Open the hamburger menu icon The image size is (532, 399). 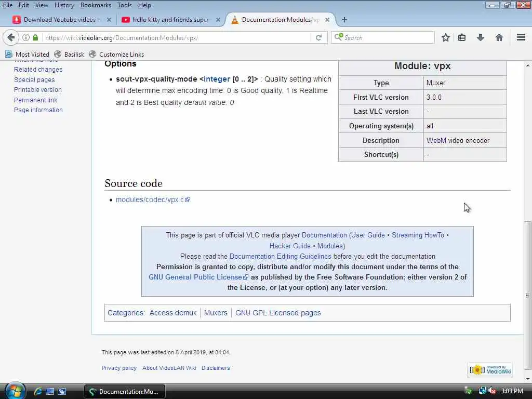521,37
